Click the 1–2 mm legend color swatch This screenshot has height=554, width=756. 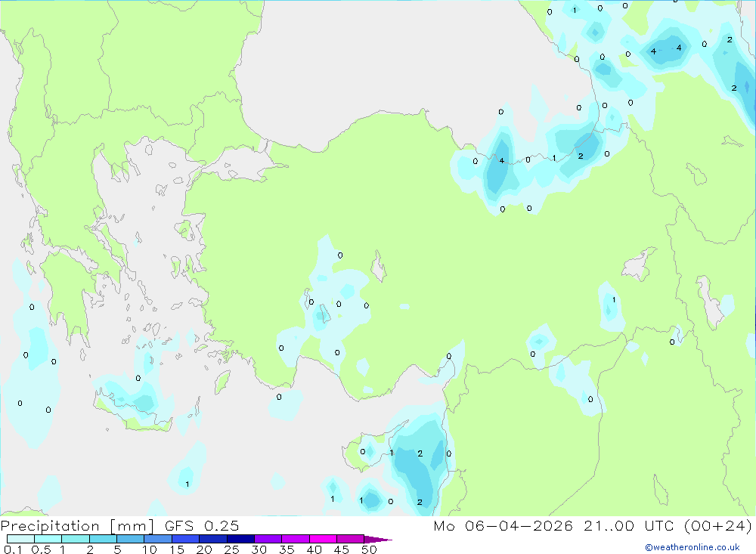(76, 539)
